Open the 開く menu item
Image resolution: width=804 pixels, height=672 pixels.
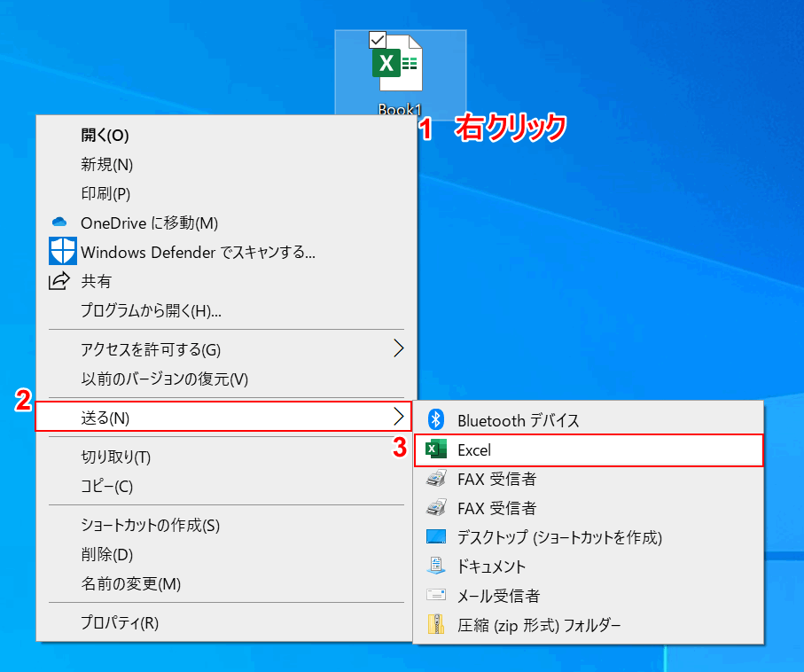[102, 135]
